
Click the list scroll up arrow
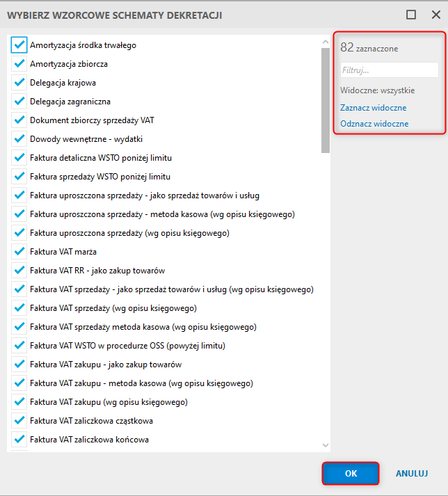pos(326,42)
